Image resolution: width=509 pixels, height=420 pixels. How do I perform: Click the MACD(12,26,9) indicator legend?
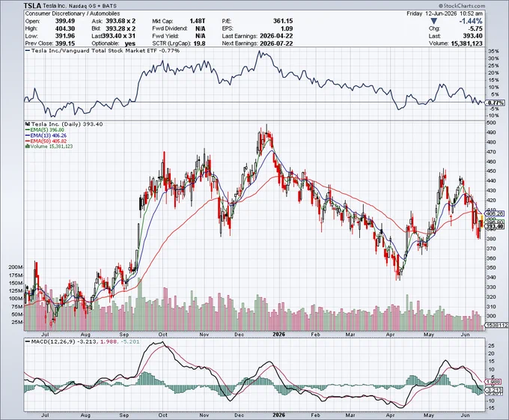click(82, 342)
